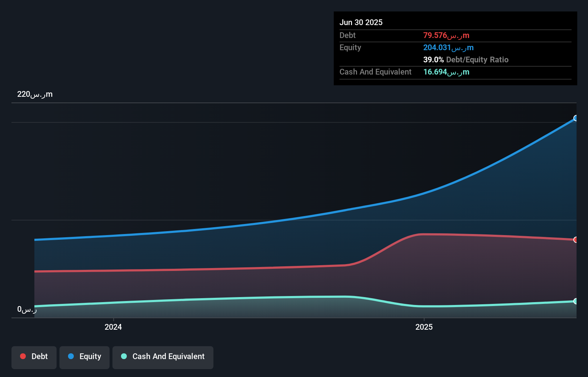Select the Cash data point at Jun 2025
The height and width of the screenshot is (377, 588).
coord(576,301)
